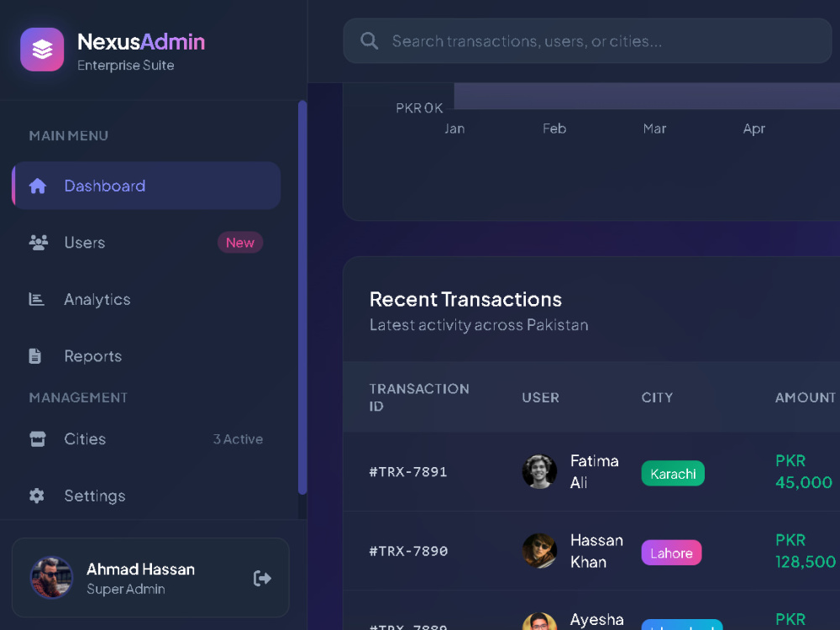Image resolution: width=840 pixels, height=630 pixels.
Task: Click the Fatima Ali user name
Action: click(594, 471)
